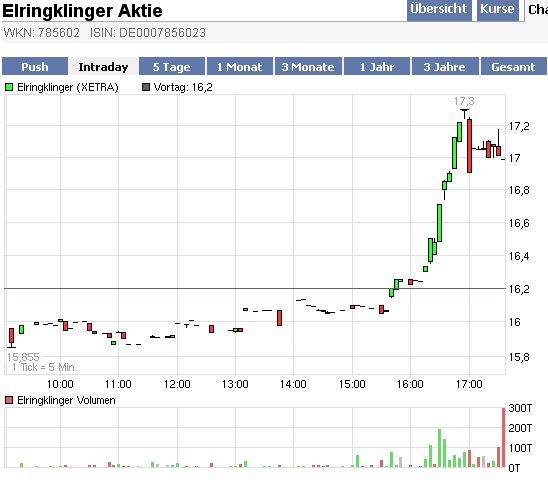Click the 100T volume axis label

pos(520,448)
